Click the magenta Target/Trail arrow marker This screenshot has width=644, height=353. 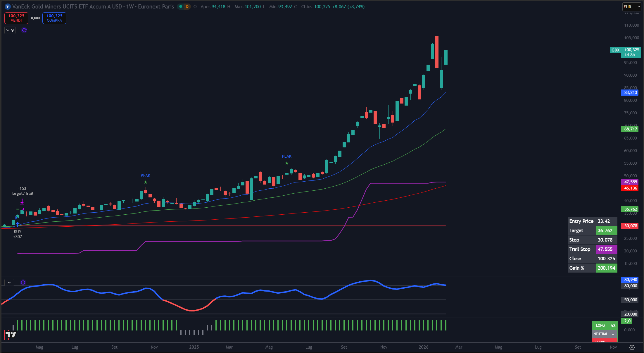[22, 202]
